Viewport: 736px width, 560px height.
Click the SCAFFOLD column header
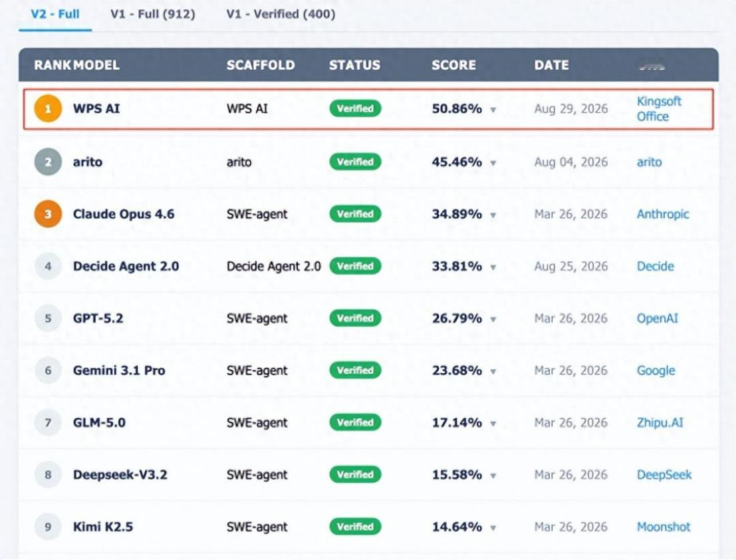(x=261, y=65)
